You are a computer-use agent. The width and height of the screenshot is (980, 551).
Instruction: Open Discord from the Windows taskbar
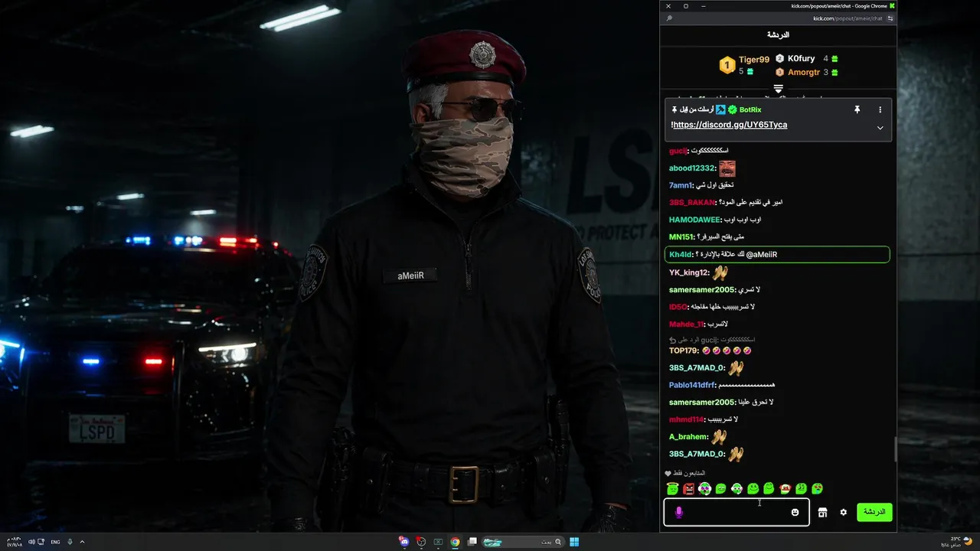[x=404, y=542]
